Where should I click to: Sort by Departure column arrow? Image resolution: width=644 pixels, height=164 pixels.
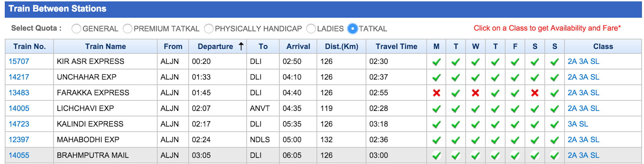click(x=241, y=46)
